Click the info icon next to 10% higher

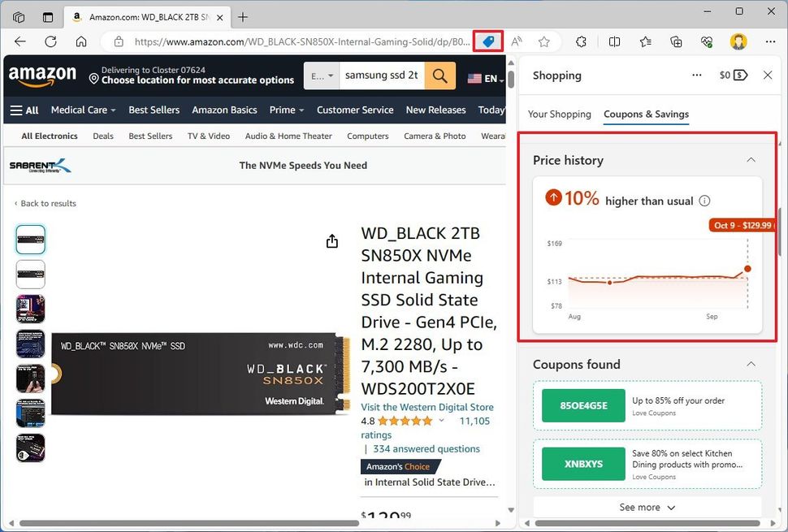704,200
